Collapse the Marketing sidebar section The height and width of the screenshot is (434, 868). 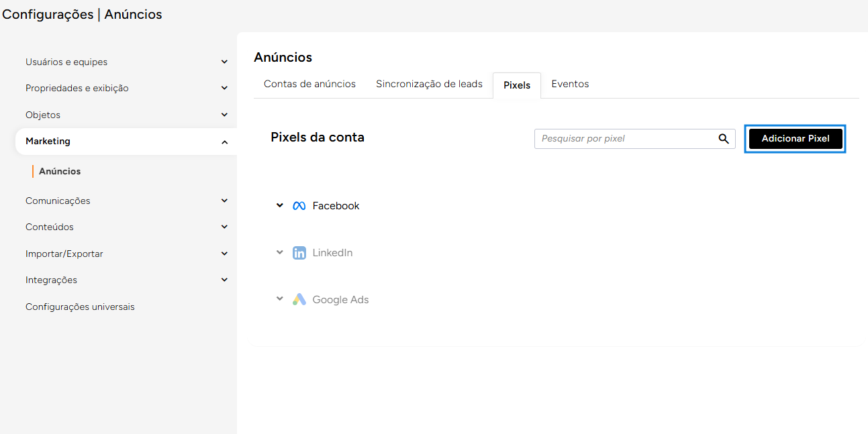(224, 142)
